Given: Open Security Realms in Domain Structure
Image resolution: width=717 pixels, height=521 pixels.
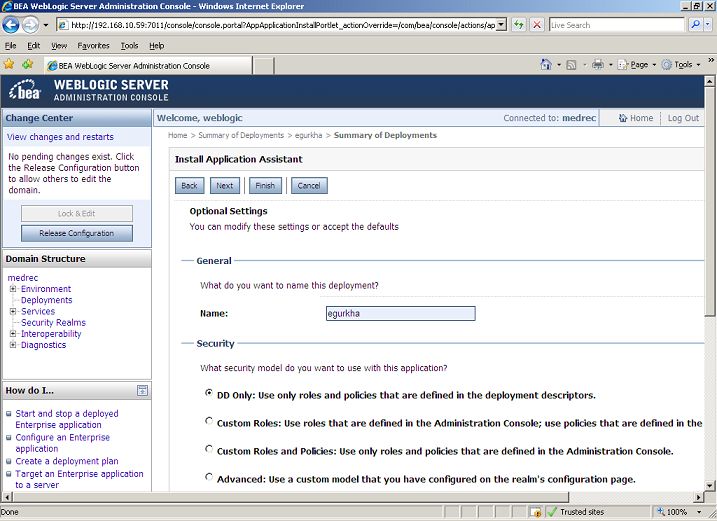Looking at the screenshot, I should tap(54, 322).
